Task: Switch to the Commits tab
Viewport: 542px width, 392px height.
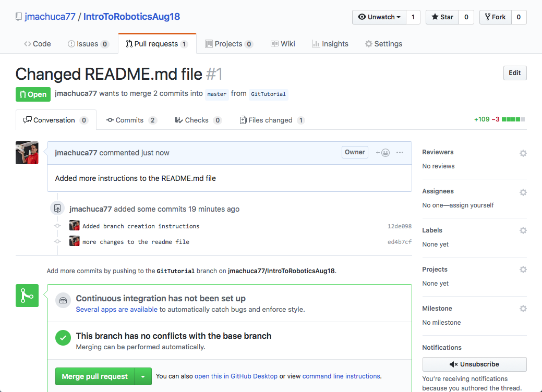Action: (131, 120)
